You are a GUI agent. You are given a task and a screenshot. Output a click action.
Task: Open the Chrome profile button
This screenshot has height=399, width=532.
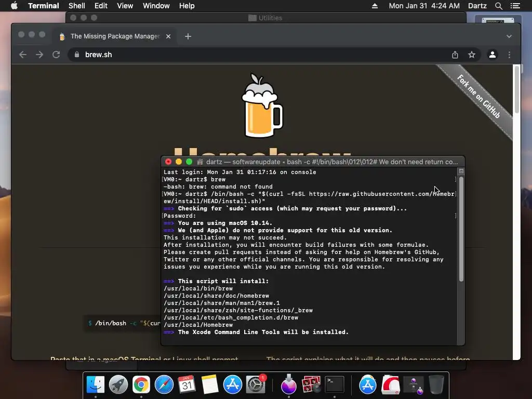493,55
